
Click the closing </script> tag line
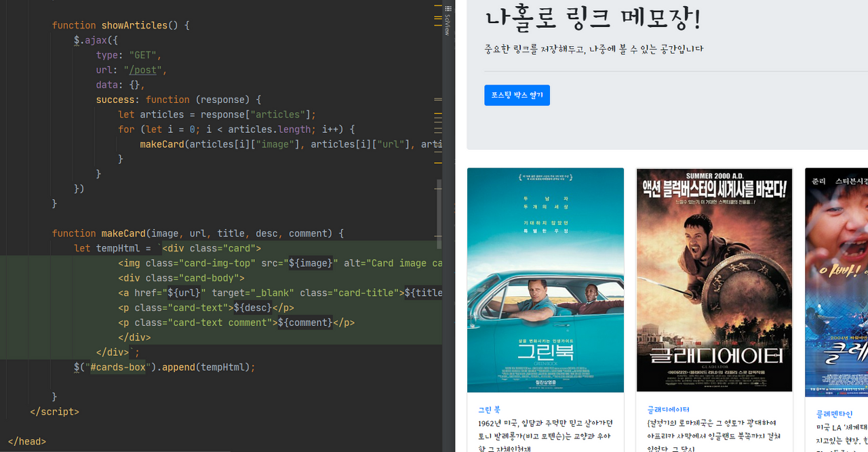pos(55,411)
